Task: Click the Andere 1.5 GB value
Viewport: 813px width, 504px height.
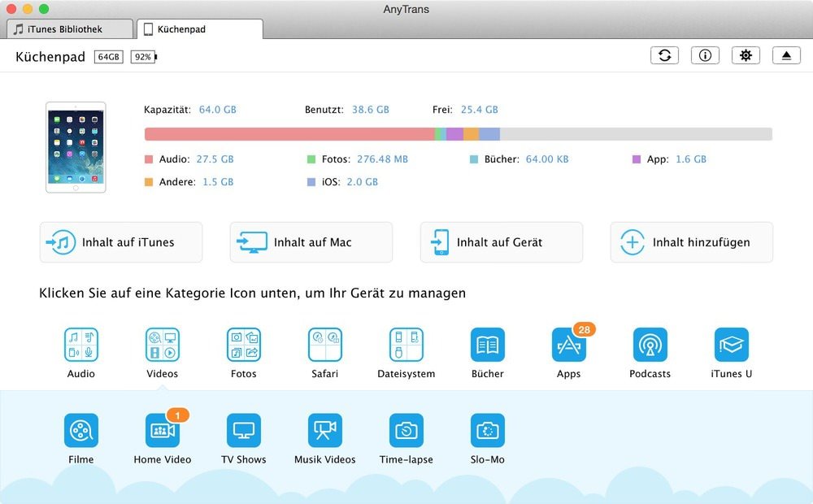Action: [x=218, y=182]
